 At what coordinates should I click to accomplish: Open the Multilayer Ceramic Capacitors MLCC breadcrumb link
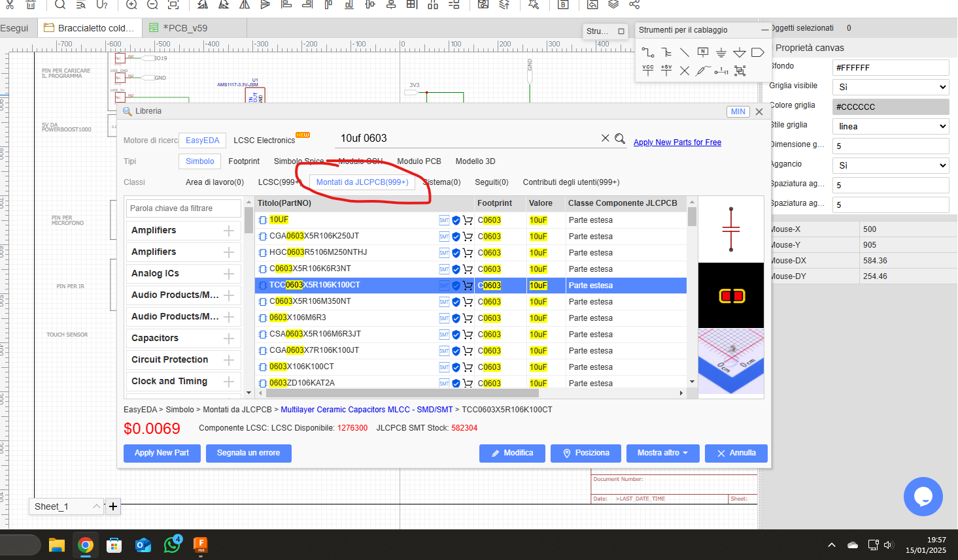pos(367,410)
